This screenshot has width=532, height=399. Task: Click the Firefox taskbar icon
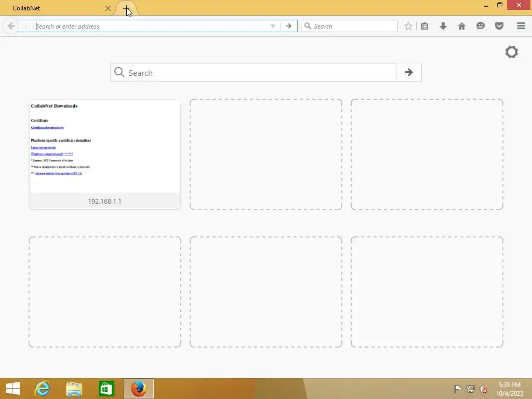pos(138,389)
